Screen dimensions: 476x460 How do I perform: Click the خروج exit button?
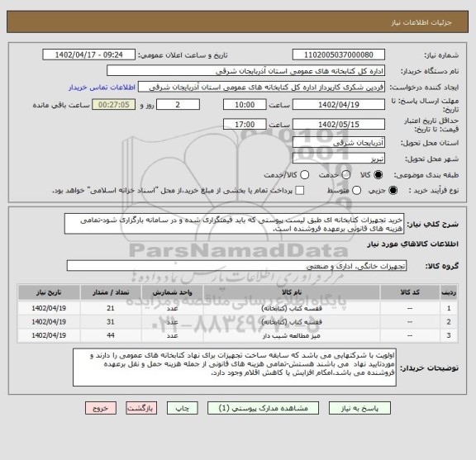tap(101, 408)
